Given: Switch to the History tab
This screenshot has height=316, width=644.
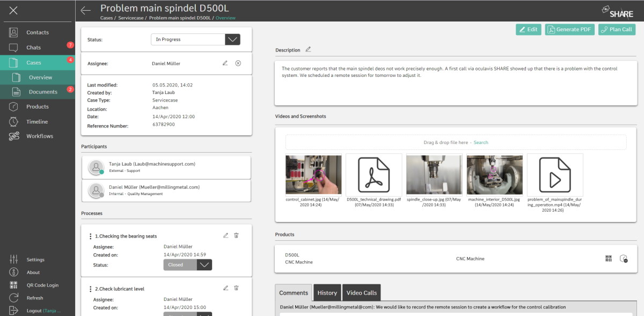Looking at the screenshot, I should (x=327, y=293).
